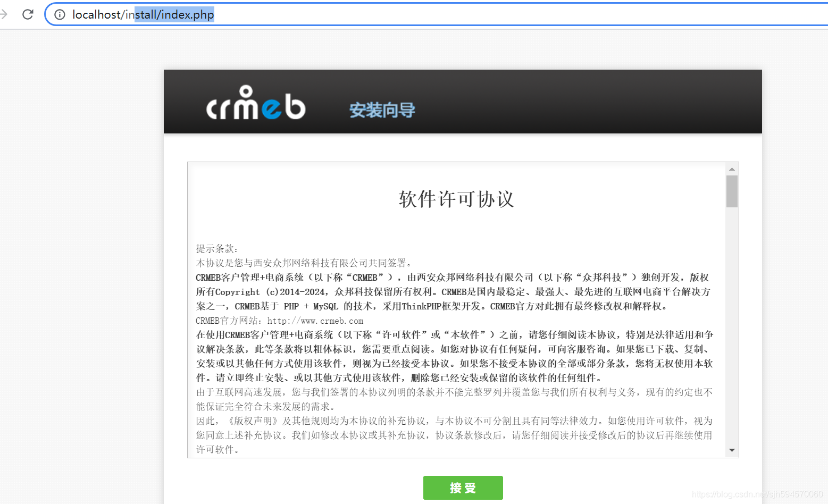This screenshot has width=828, height=504.
Task: Click the 提示条款： line
Action: pyautogui.click(x=217, y=248)
